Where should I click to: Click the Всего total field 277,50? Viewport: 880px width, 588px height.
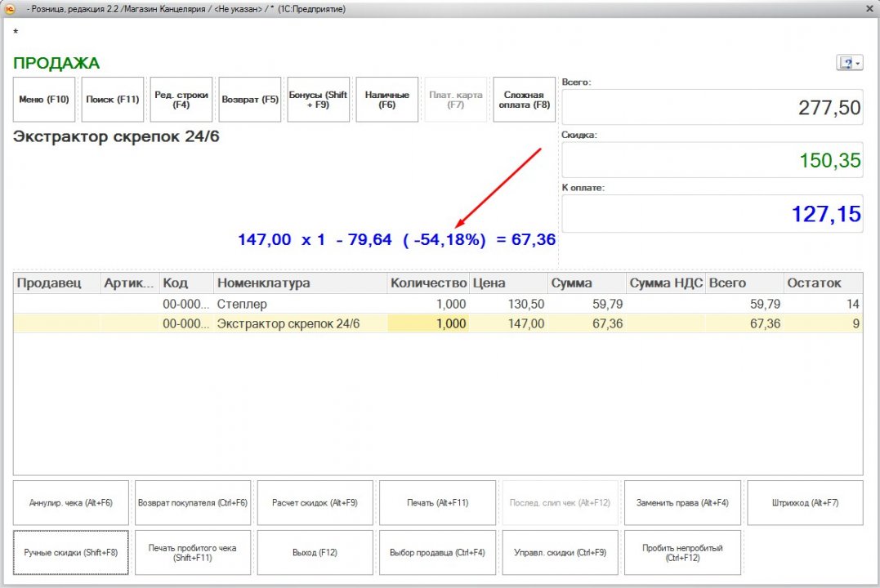tap(712, 107)
